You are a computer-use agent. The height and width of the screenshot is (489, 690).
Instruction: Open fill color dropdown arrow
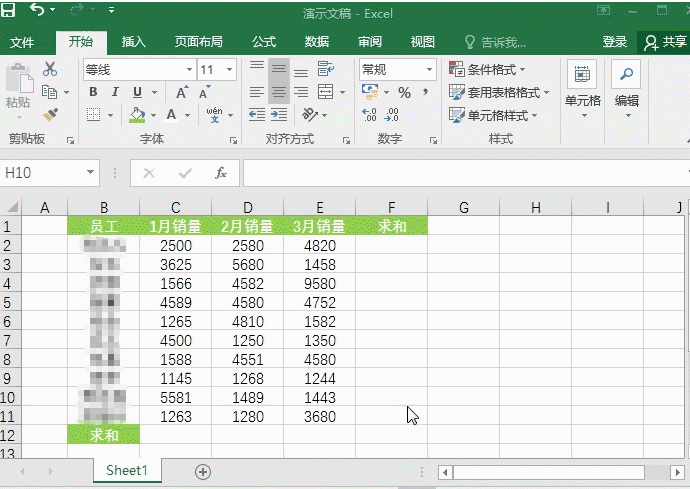(154, 115)
